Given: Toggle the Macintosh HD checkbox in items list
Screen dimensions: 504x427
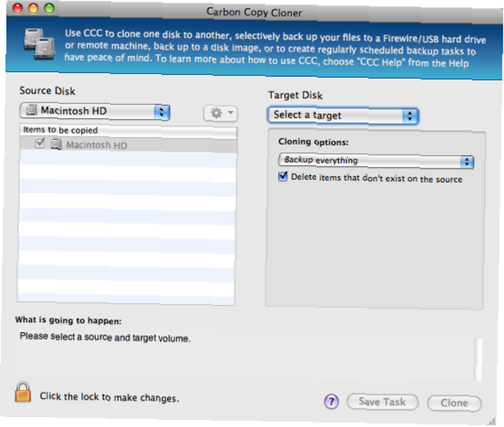Looking at the screenshot, I should coord(40,143).
